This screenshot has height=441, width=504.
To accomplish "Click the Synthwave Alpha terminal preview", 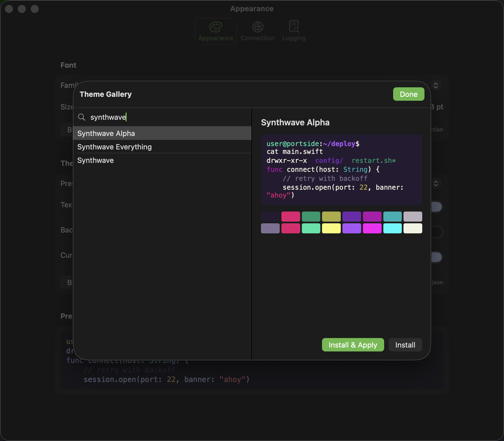I will pos(342,170).
